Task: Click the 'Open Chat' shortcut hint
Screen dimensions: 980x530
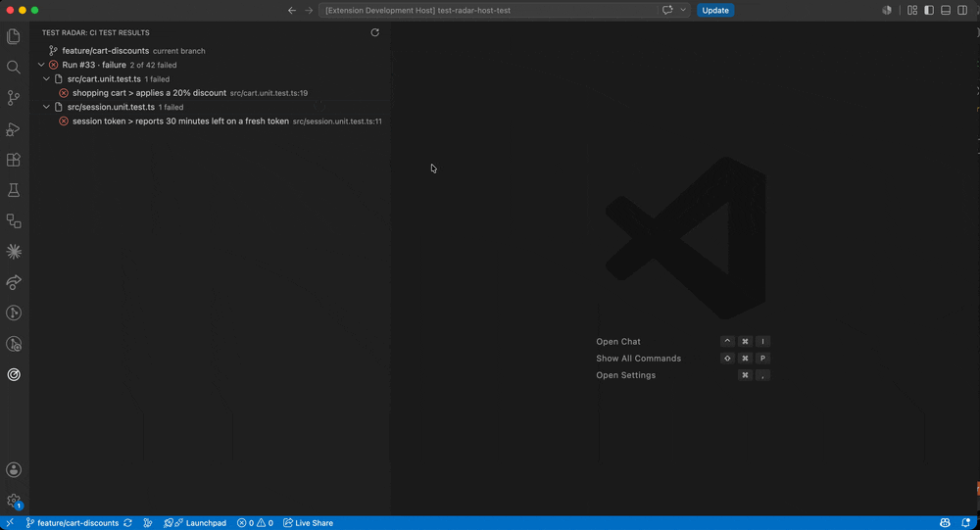Action: point(618,341)
